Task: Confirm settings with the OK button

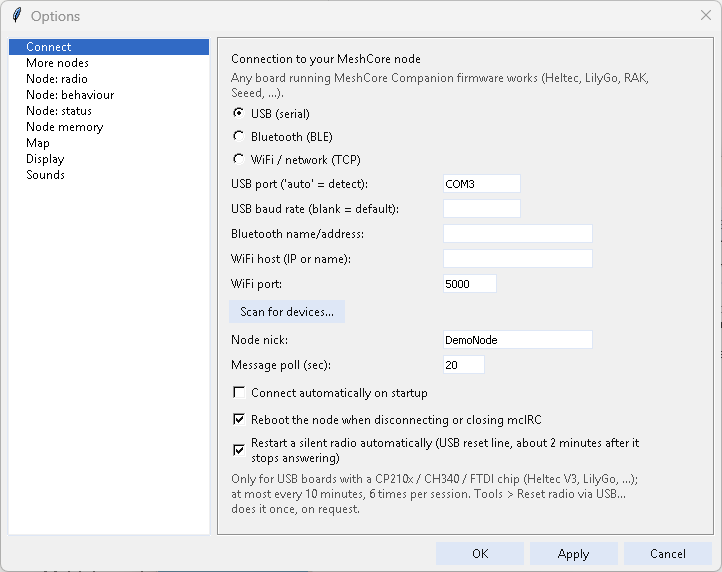Action: click(x=480, y=554)
